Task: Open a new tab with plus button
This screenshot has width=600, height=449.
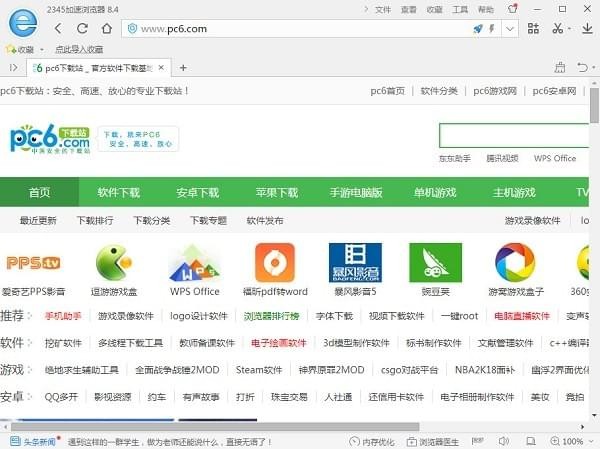Action: pyautogui.click(x=183, y=68)
